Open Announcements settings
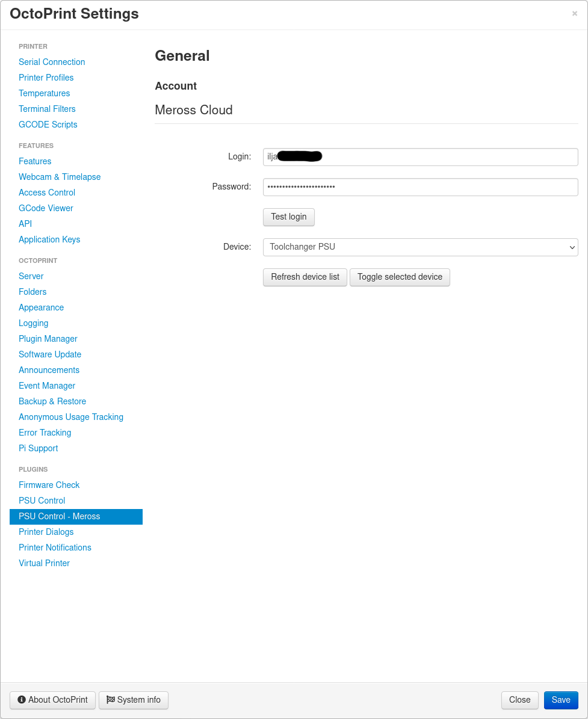Viewport: 588px width, 719px height. [x=49, y=369]
